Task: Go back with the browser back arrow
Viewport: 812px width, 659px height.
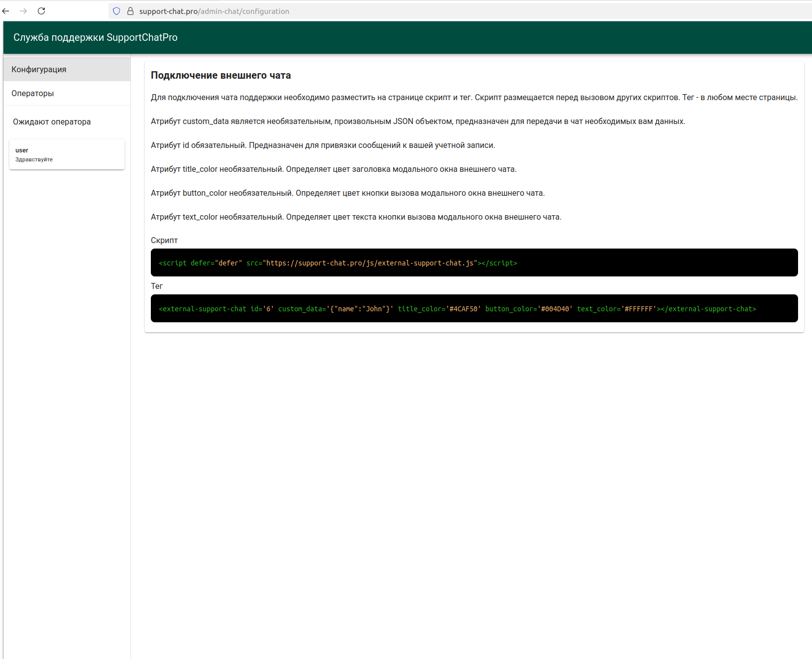Action: (x=6, y=11)
